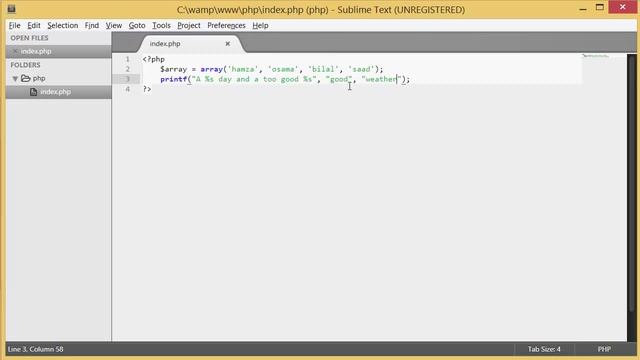Image resolution: width=640 pixels, height=360 pixels.
Task: Click the Line 3, Column 58 status text
Action: [36, 349]
